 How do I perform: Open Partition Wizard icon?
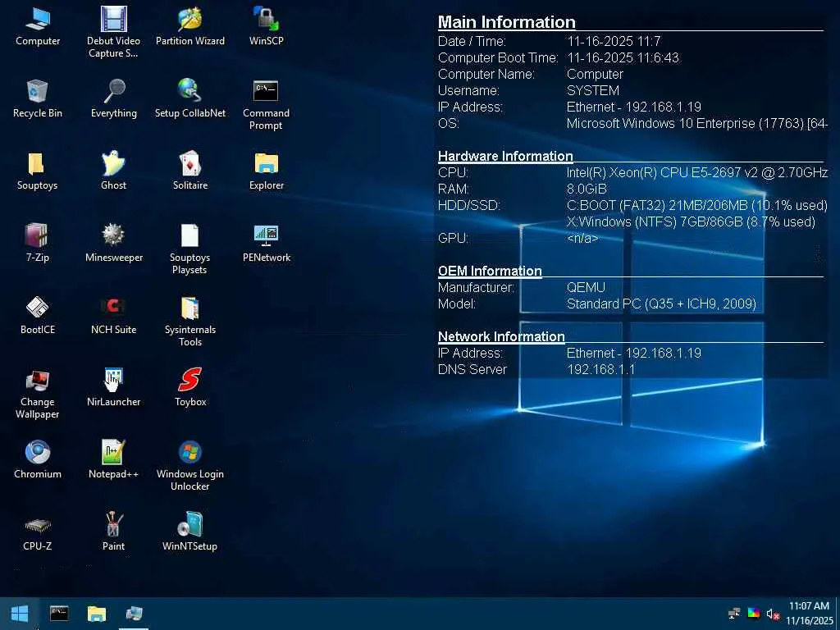[x=190, y=27]
